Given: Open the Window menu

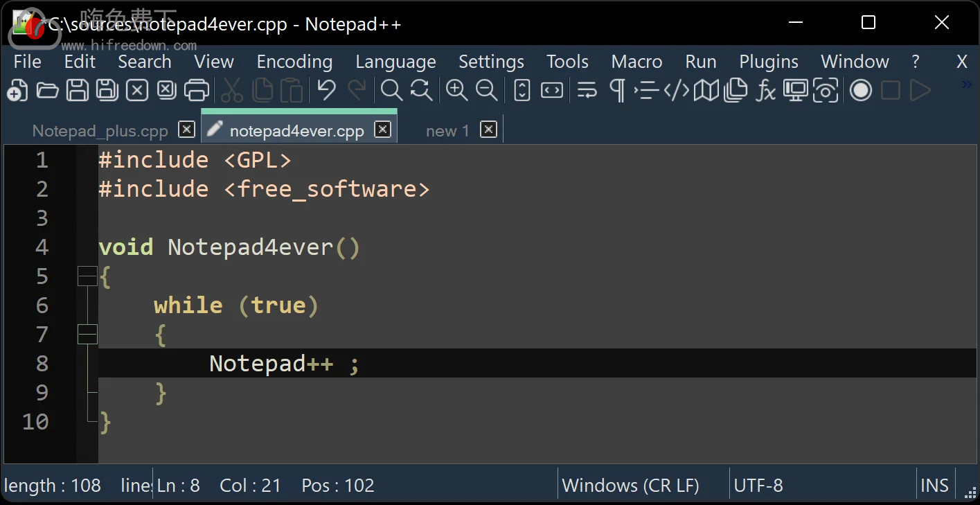Looking at the screenshot, I should click(x=855, y=62).
